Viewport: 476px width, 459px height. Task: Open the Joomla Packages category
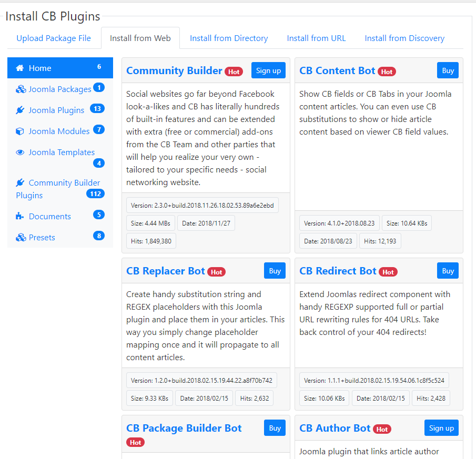pos(60,89)
